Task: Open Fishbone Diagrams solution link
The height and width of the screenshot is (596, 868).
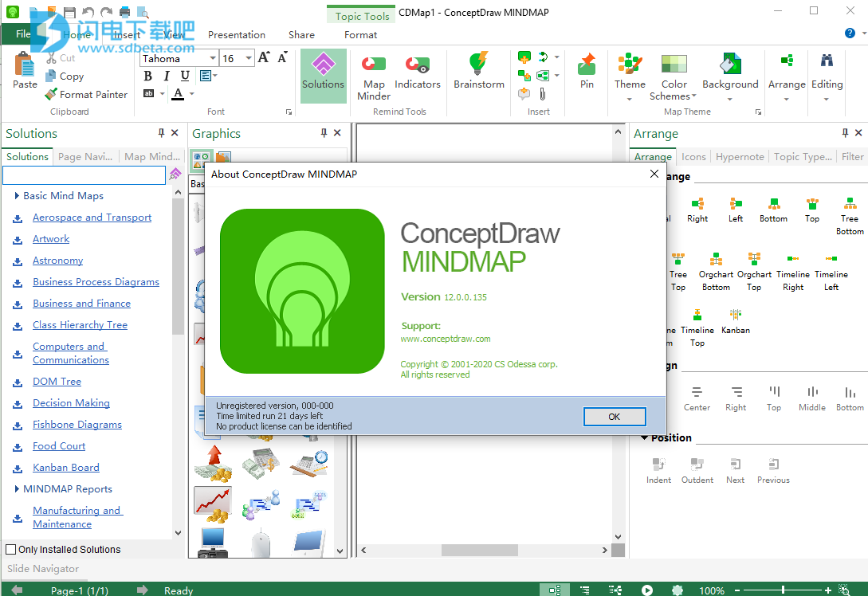Action: tap(77, 425)
